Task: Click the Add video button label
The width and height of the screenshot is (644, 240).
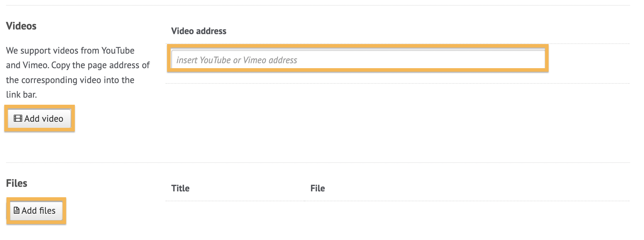Action: click(44, 119)
